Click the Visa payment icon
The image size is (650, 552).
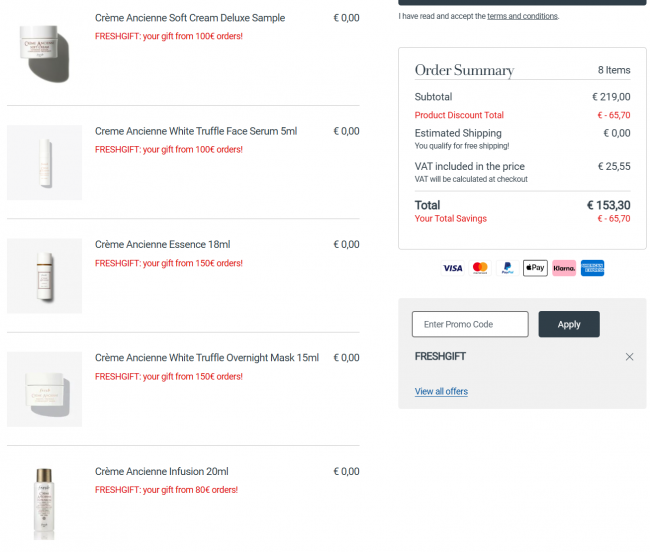[453, 268]
